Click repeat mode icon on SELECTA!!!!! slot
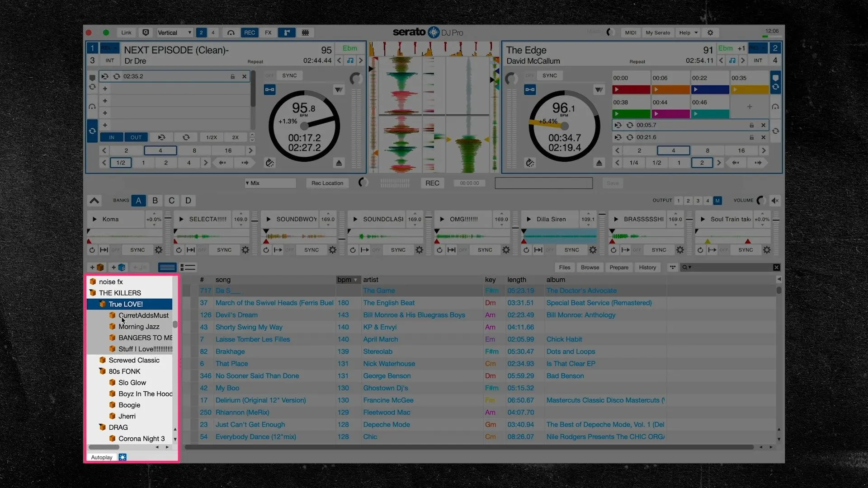The height and width of the screenshot is (488, 868). click(179, 250)
